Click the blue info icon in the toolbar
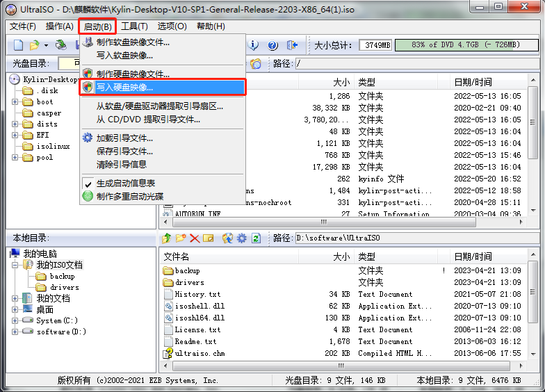Screen dimensions: 545x392 254,44
